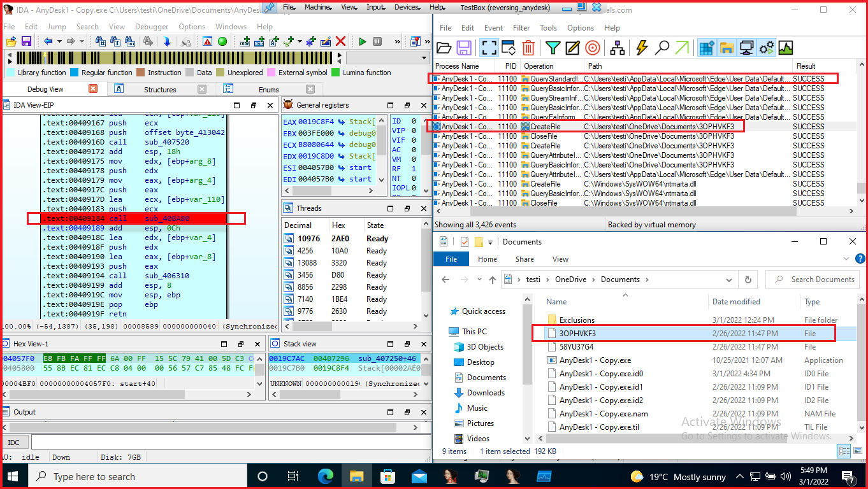
Task: Open IDA Jump menu
Action: pyautogui.click(x=57, y=27)
